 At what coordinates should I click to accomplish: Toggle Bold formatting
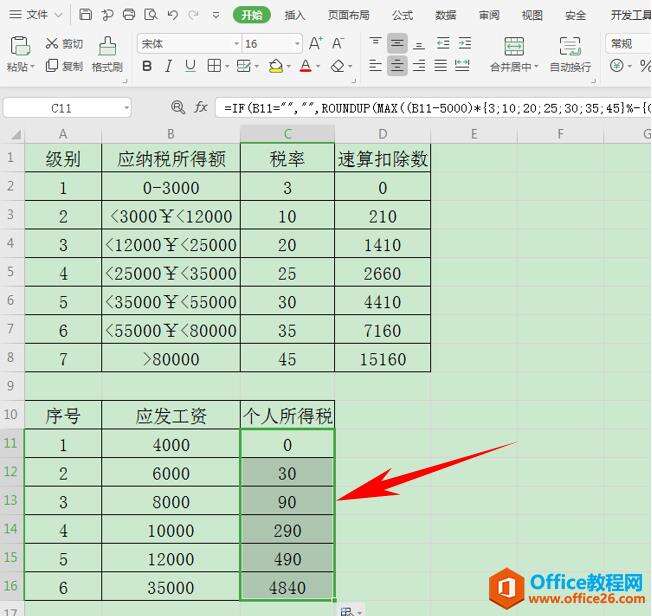click(147, 66)
